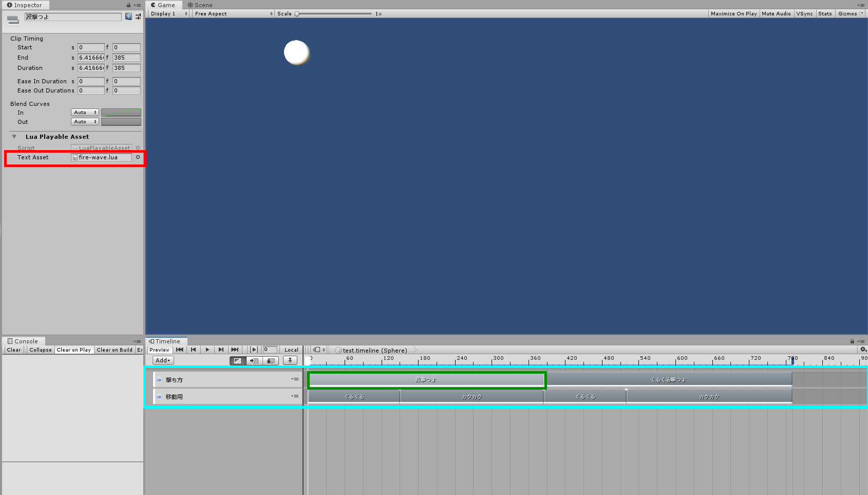Toggle Mute Audio in Game view
This screenshot has height=495, width=868.
pos(776,14)
